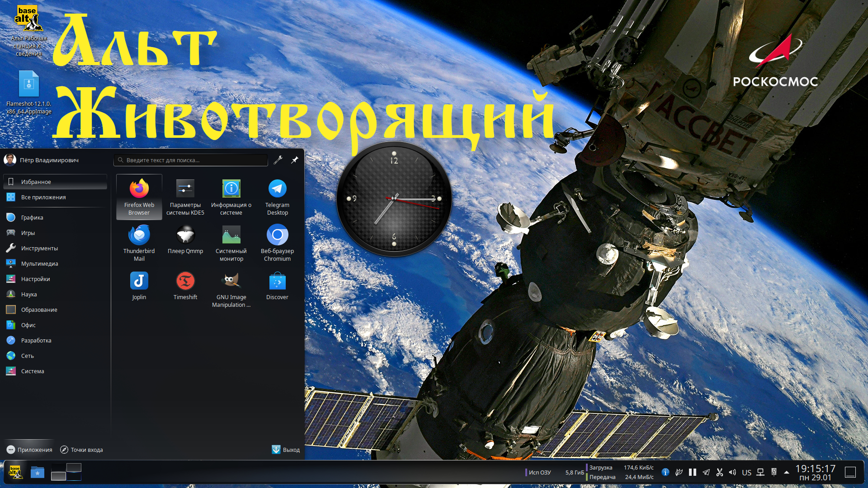Launch Firefox Web Browser from favorites
The height and width of the screenshot is (488, 868).
pos(139,197)
